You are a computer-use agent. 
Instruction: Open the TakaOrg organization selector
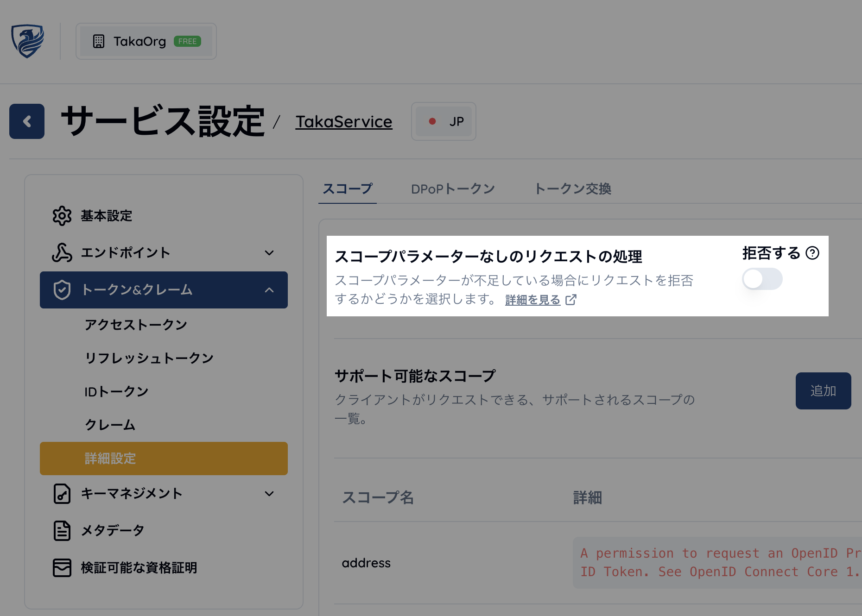pyautogui.click(x=146, y=41)
